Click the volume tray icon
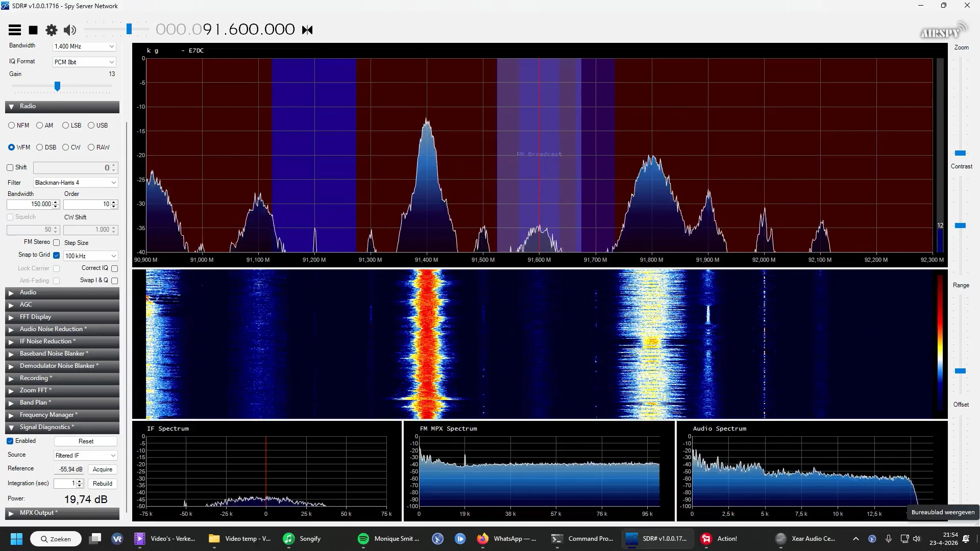The height and width of the screenshot is (551, 980). pos(917,539)
